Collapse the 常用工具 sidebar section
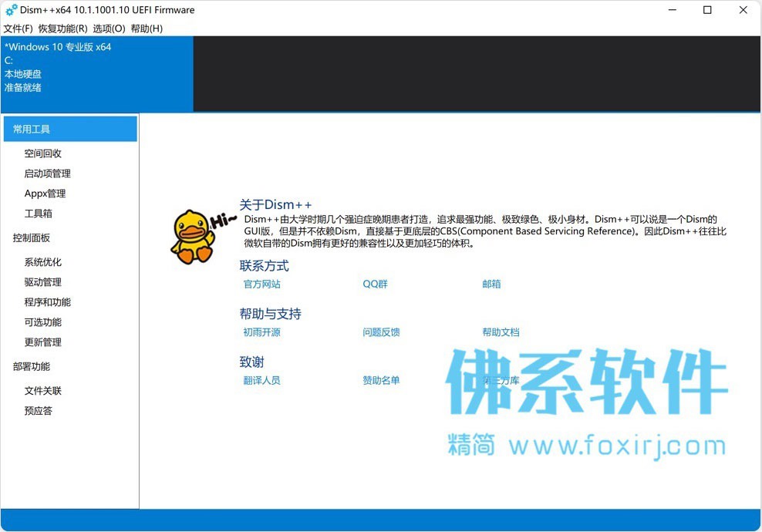 click(x=70, y=130)
